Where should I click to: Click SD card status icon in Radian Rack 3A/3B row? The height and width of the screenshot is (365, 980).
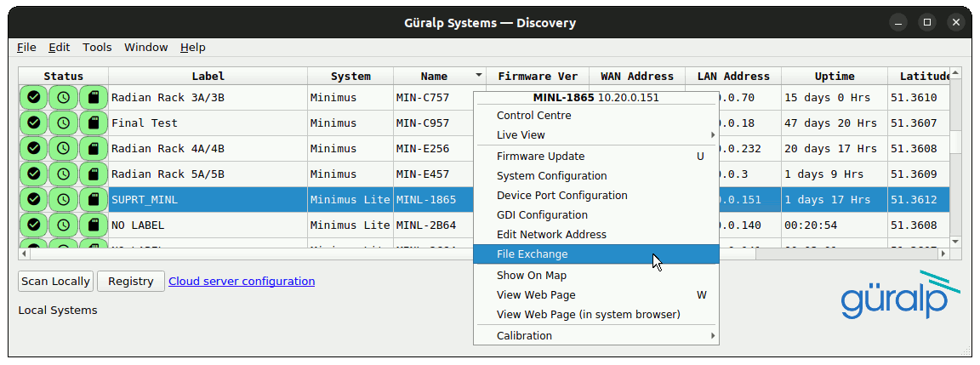pyautogui.click(x=93, y=98)
